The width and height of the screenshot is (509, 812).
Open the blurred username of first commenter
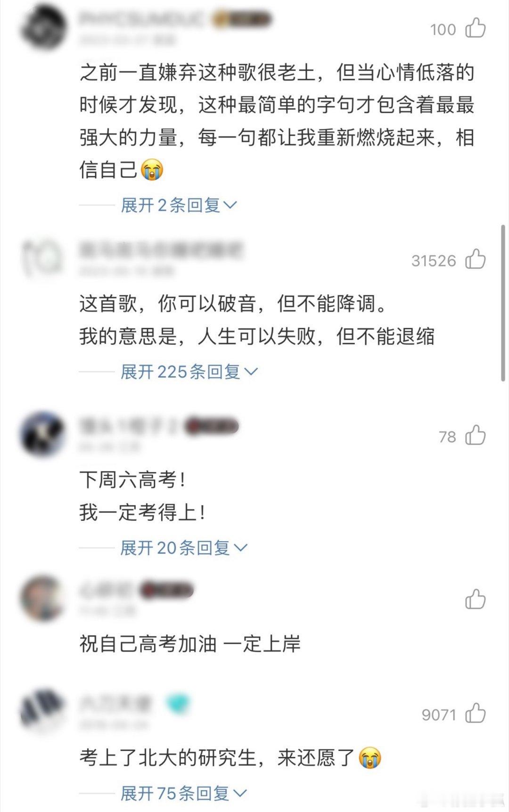142,19
